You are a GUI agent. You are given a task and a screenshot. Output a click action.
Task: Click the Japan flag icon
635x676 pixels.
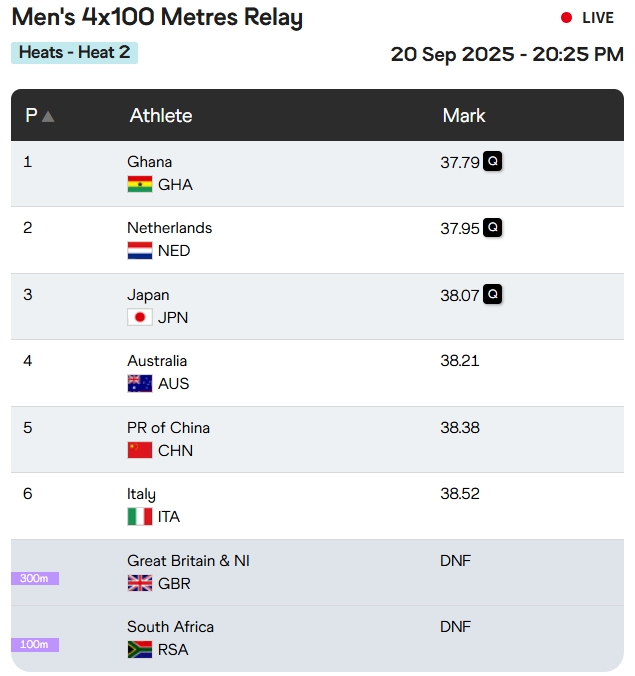(x=139, y=317)
